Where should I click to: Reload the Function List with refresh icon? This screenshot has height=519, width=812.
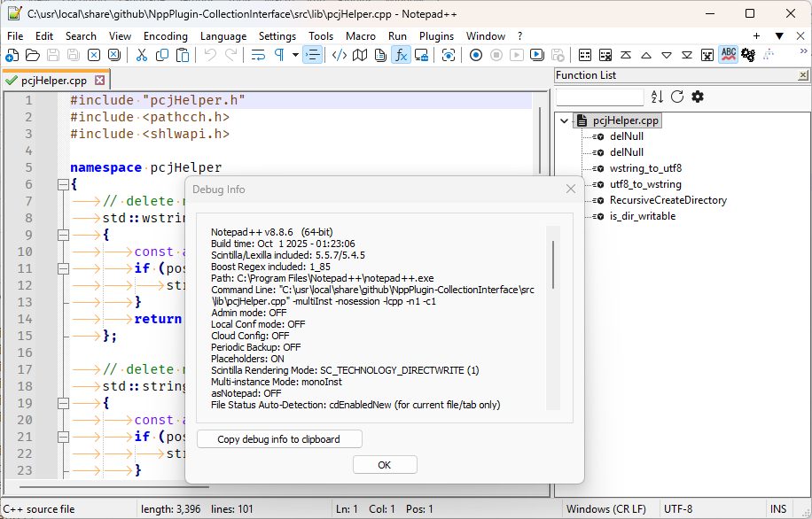[677, 97]
